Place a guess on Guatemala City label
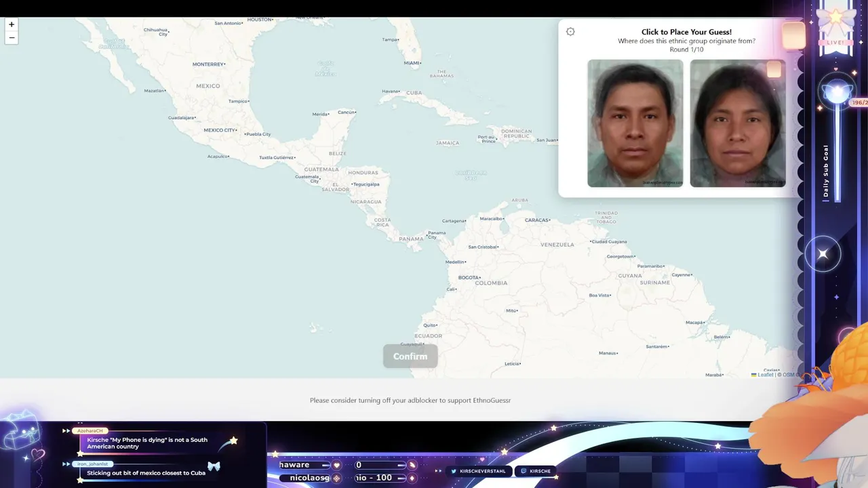 pos(307,178)
